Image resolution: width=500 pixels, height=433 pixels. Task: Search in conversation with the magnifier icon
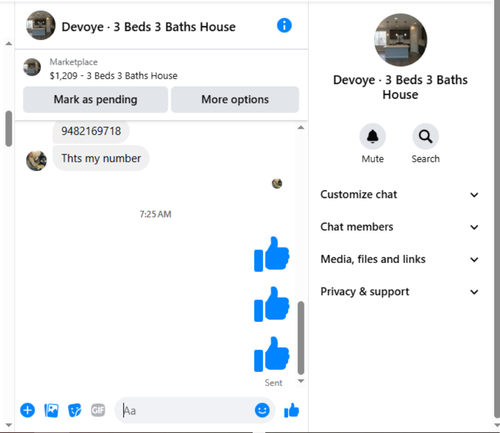(425, 136)
